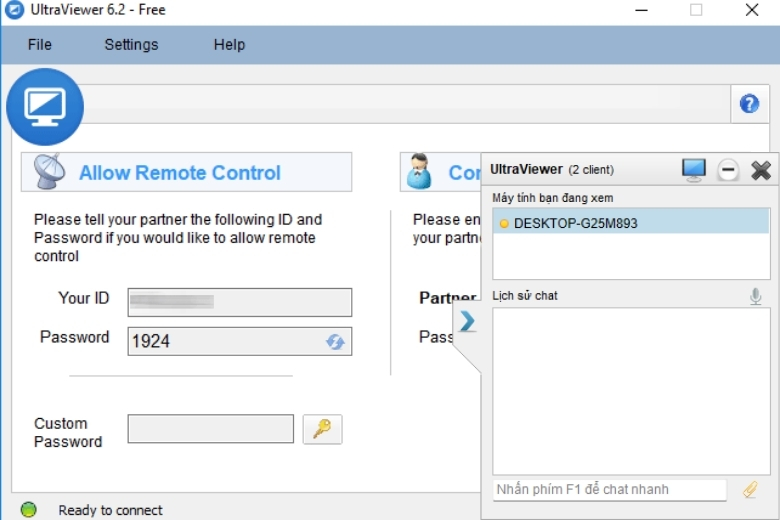Open the Help menu
Image resolution: width=780 pixels, height=520 pixels.
(x=229, y=45)
